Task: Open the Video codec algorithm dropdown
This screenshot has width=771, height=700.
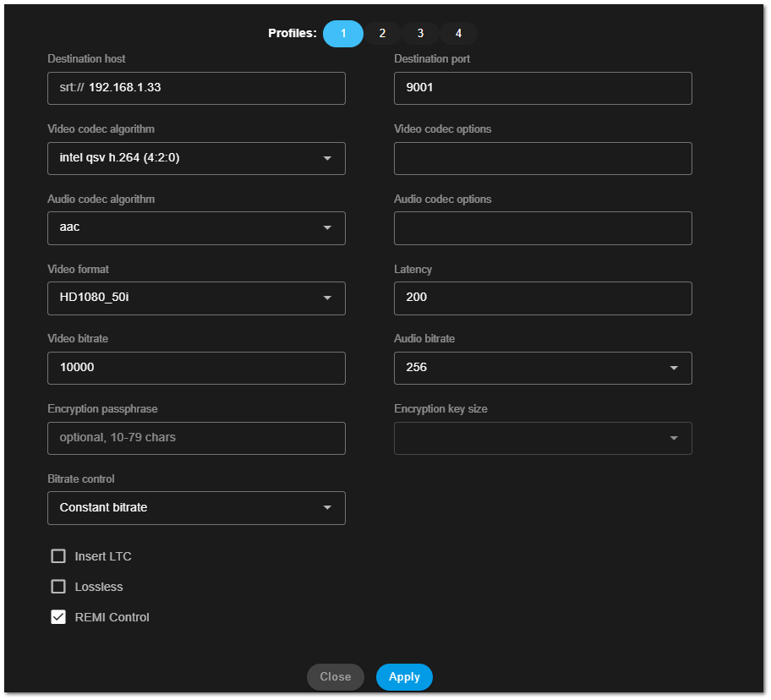Action: [x=196, y=158]
